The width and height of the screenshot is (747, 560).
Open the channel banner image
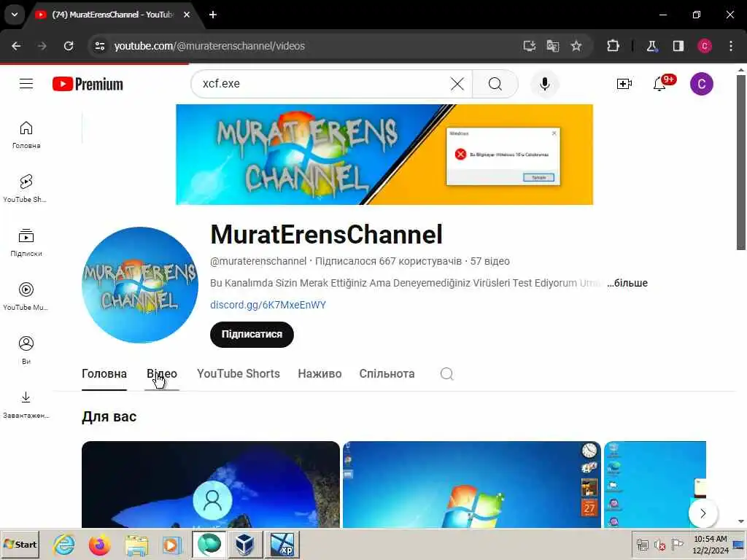point(384,155)
